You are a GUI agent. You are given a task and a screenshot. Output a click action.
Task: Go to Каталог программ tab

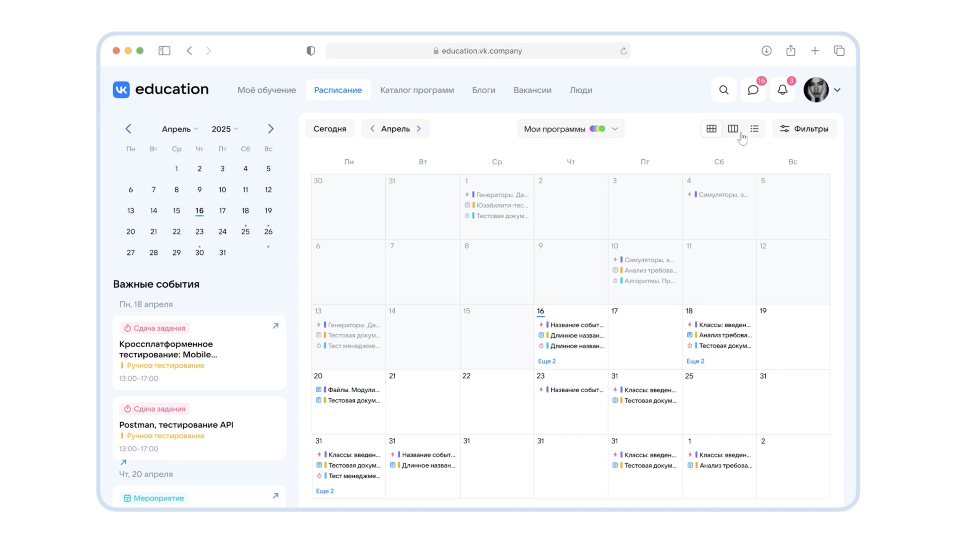click(417, 90)
